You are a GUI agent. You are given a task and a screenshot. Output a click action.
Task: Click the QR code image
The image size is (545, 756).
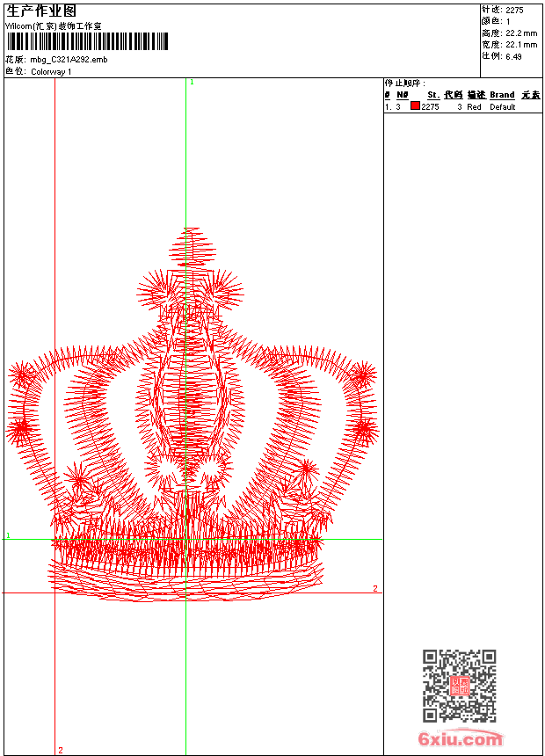point(460,686)
